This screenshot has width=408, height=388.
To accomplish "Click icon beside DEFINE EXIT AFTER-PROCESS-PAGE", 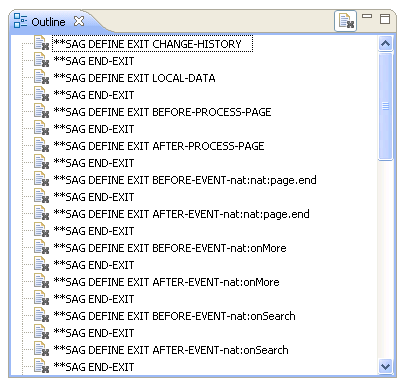I will tap(42, 146).
